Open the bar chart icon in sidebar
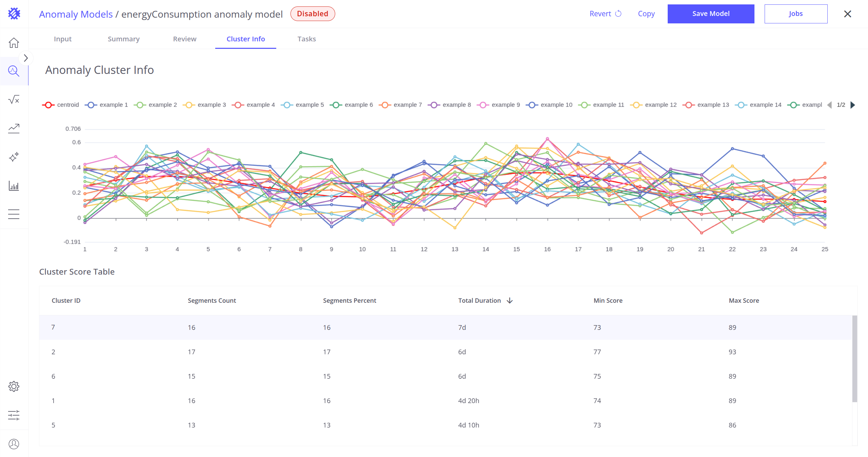Viewport: 868px width, 457px height. [14, 186]
